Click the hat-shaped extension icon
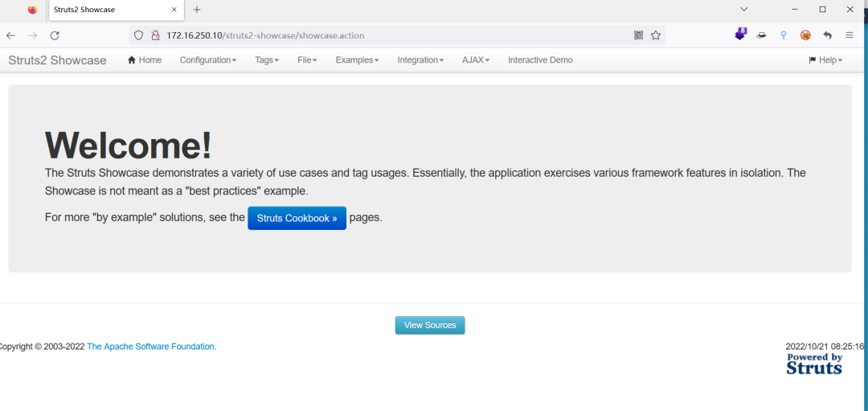The height and width of the screenshot is (411, 868). point(762,35)
